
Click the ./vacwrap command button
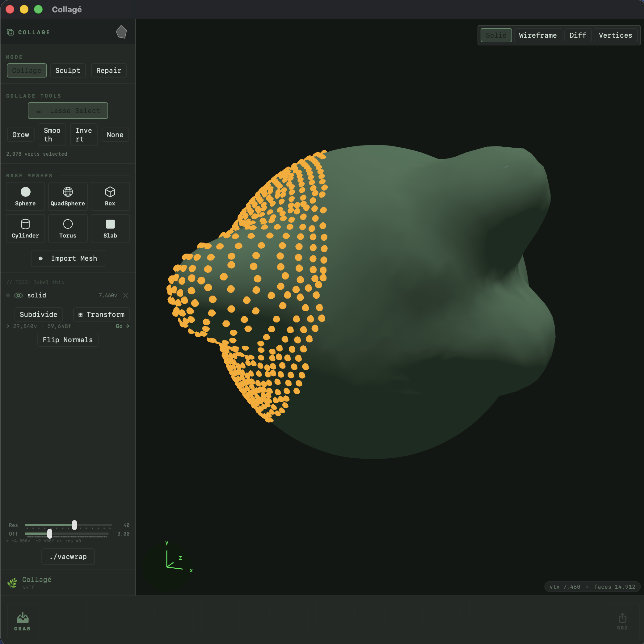click(68, 556)
